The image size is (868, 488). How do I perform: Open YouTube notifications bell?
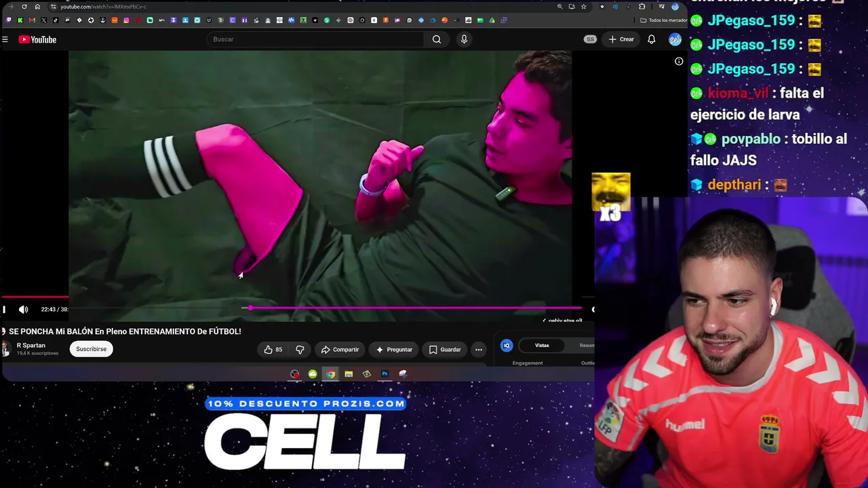[651, 39]
